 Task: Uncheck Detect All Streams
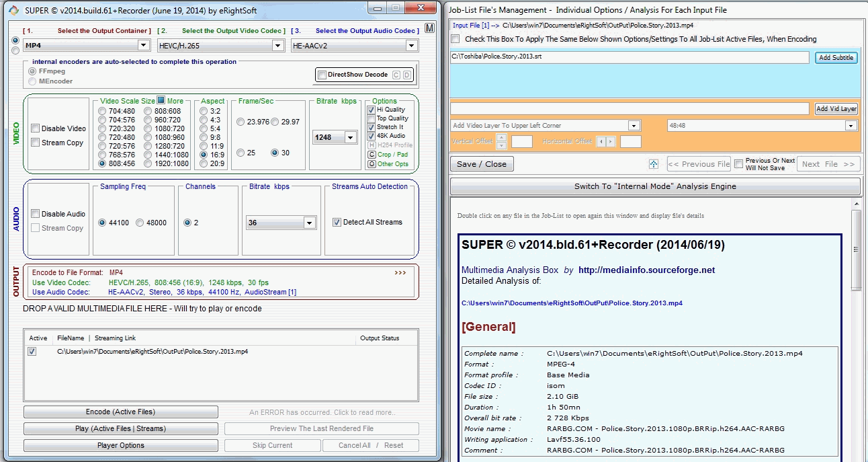337,222
